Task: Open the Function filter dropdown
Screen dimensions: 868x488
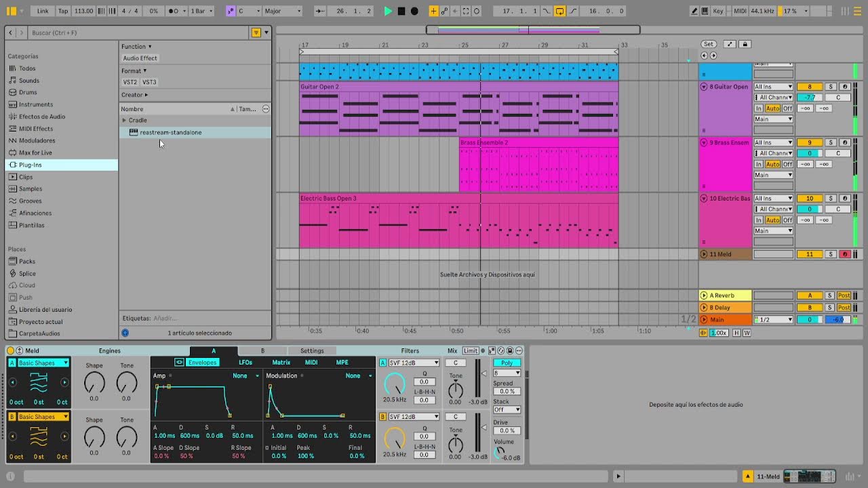Action: click(x=136, y=46)
